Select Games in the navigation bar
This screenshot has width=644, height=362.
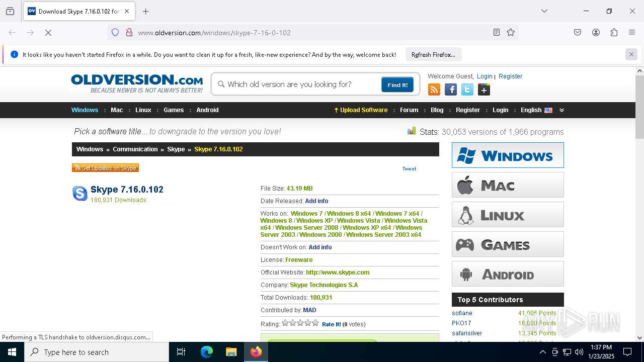(x=174, y=110)
